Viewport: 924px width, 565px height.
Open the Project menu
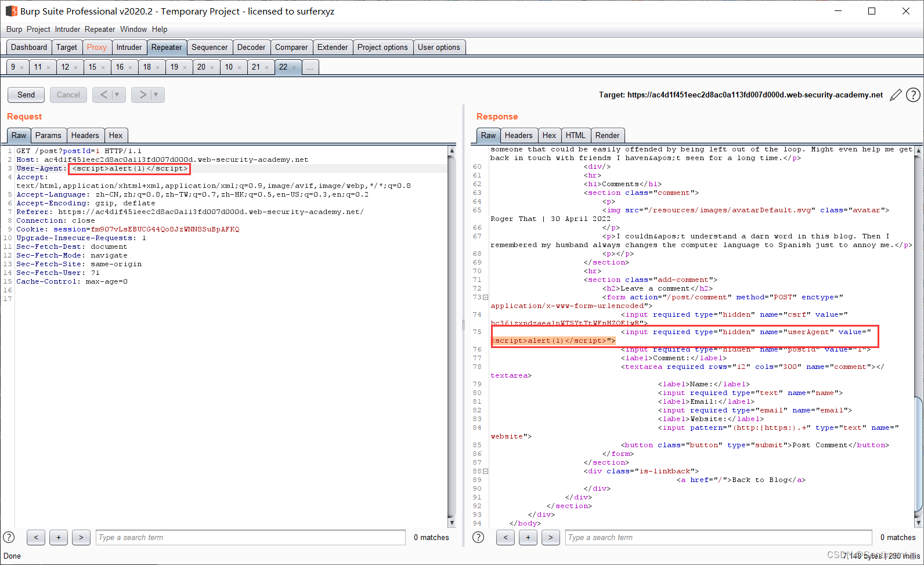click(38, 29)
